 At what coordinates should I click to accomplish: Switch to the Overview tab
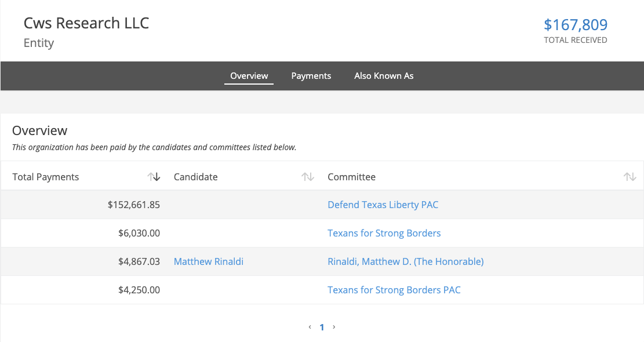click(x=249, y=76)
